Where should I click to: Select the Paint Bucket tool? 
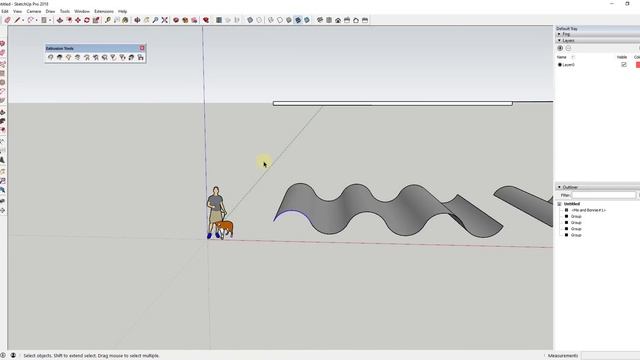point(125,20)
